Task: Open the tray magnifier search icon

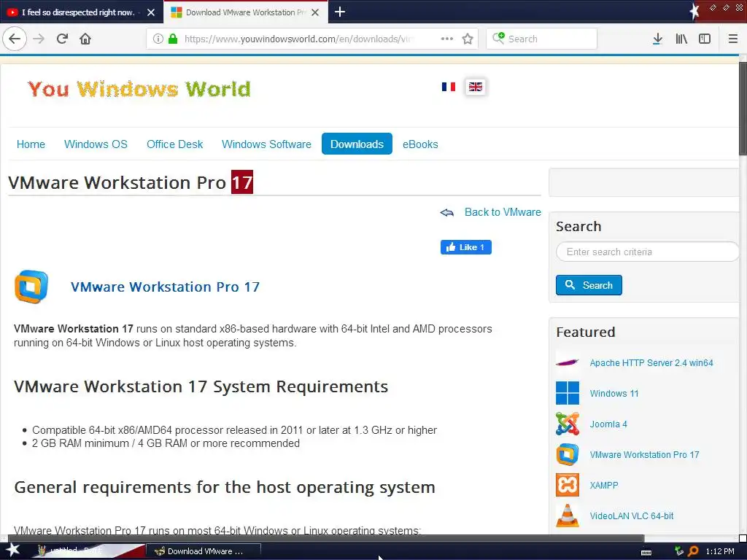Action: (x=693, y=551)
